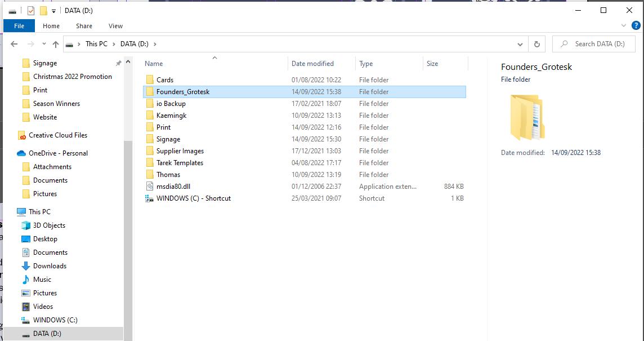Image resolution: width=644 pixels, height=341 pixels.
Task: Select the io Backup folder icon
Action: (150, 104)
